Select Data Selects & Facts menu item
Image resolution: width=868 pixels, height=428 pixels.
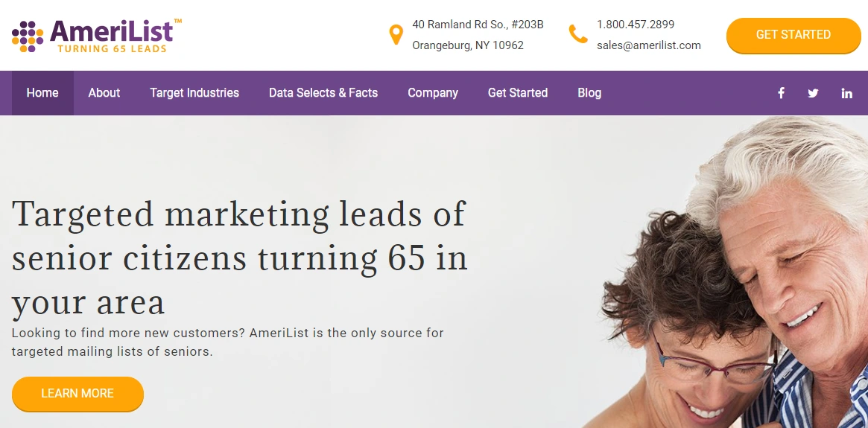point(323,93)
